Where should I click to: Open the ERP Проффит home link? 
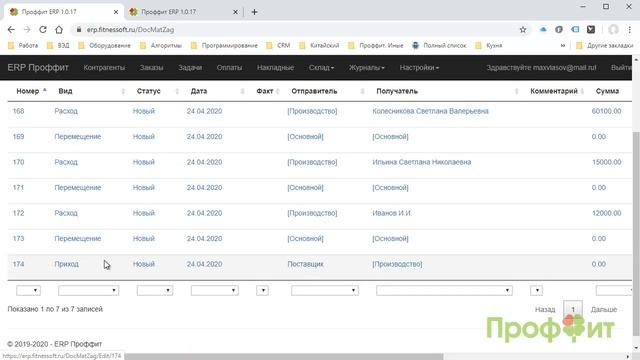pyautogui.click(x=38, y=68)
